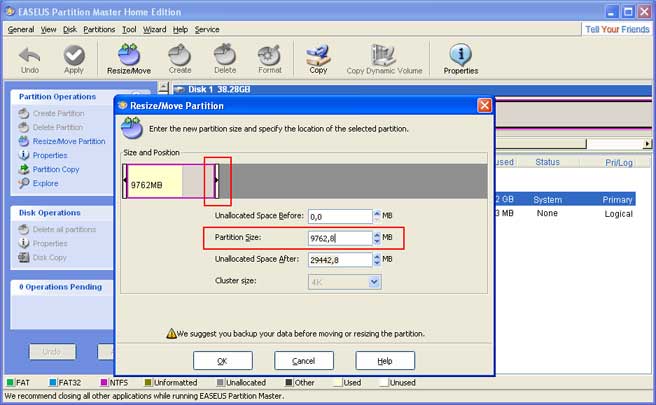Click the Status column header
This screenshot has width=656, height=405.
(547, 162)
